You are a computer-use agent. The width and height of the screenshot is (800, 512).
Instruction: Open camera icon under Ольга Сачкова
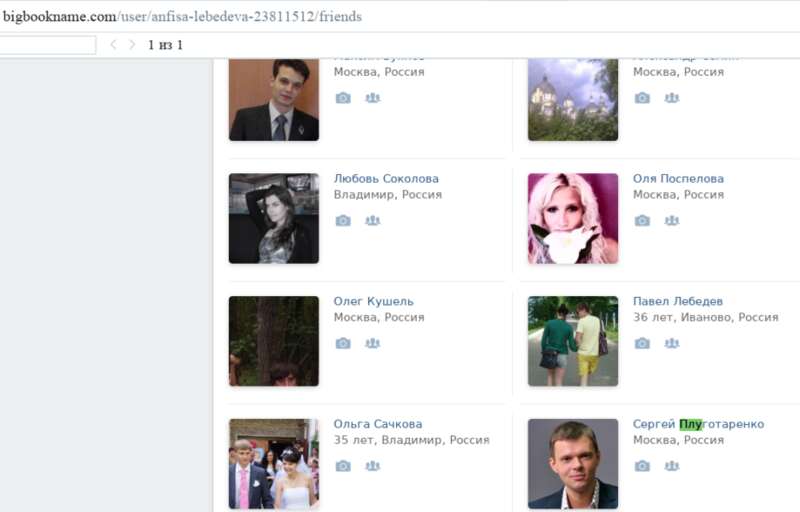[343, 465]
